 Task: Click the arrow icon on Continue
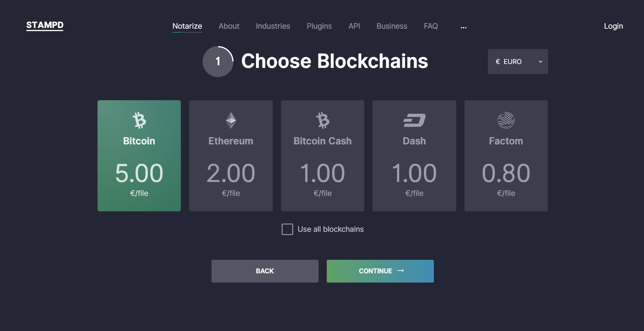tap(401, 271)
